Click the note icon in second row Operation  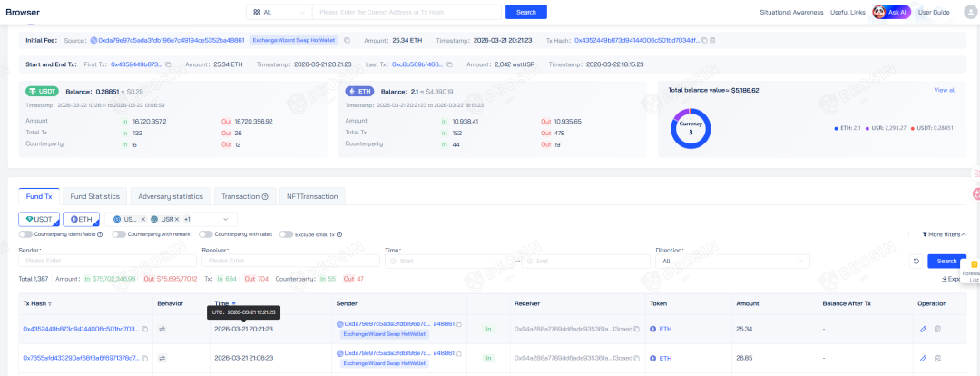tap(937, 359)
